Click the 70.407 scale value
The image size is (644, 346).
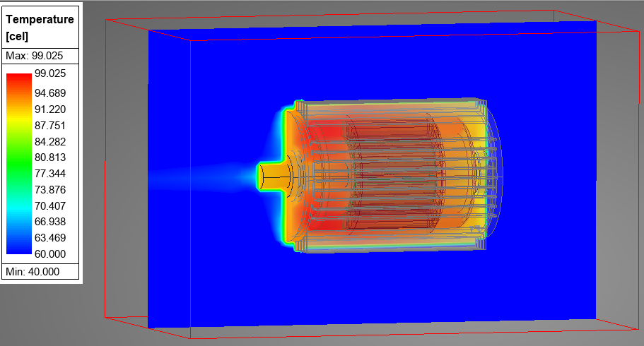coord(50,205)
